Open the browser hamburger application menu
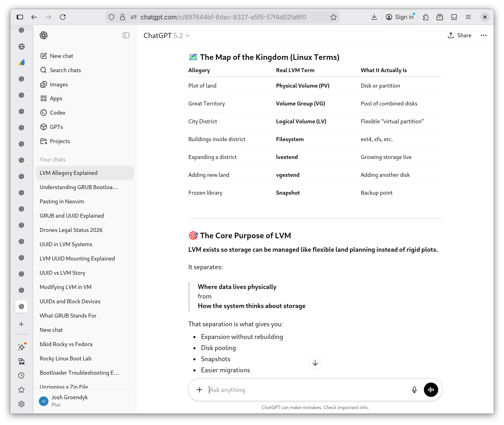 pyautogui.click(x=468, y=17)
